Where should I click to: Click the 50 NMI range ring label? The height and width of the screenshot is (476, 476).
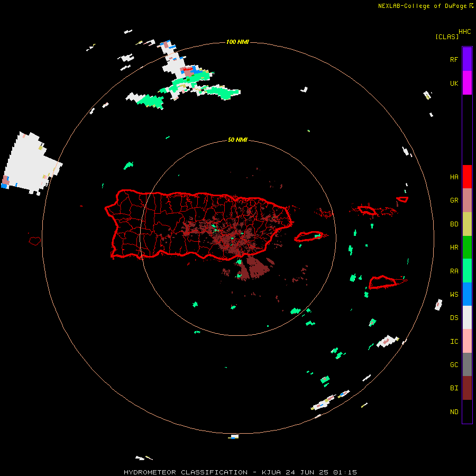[237, 140]
